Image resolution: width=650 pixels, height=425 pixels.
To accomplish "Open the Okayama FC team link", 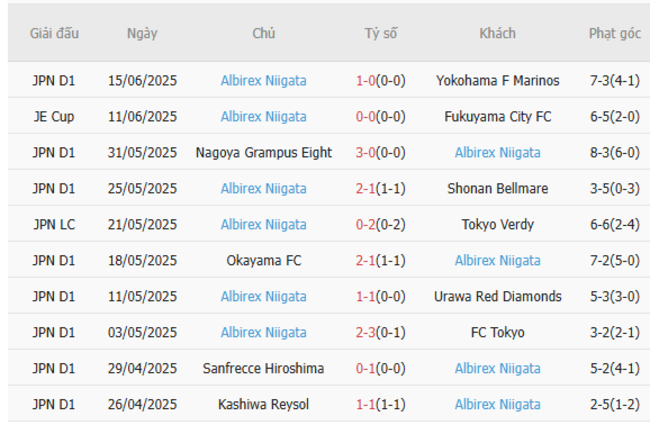I will [x=263, y=261].
